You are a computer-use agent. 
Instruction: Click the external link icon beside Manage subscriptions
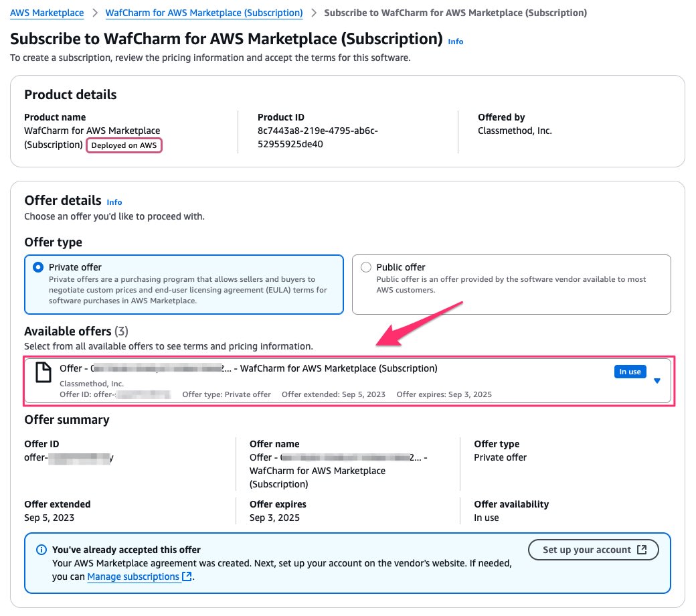point(187,576)
